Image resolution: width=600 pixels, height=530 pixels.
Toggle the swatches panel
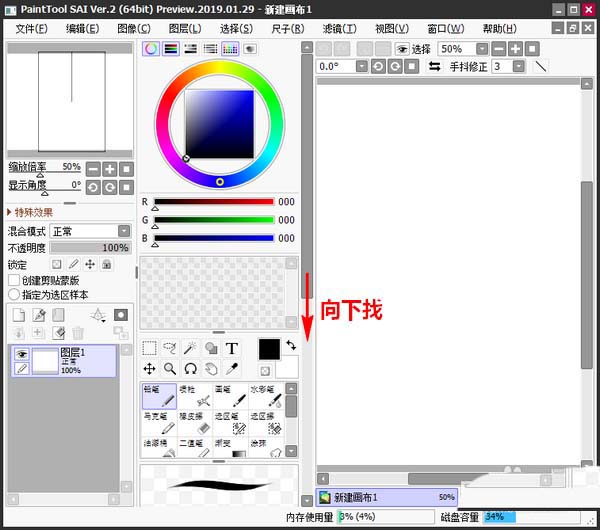click(x=230, y=49)
